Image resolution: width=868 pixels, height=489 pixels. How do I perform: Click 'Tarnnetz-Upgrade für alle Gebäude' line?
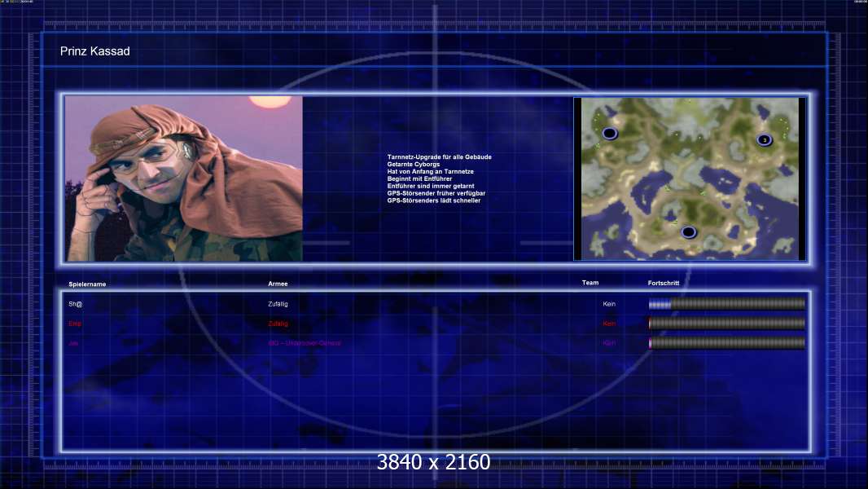pos(439,157)
